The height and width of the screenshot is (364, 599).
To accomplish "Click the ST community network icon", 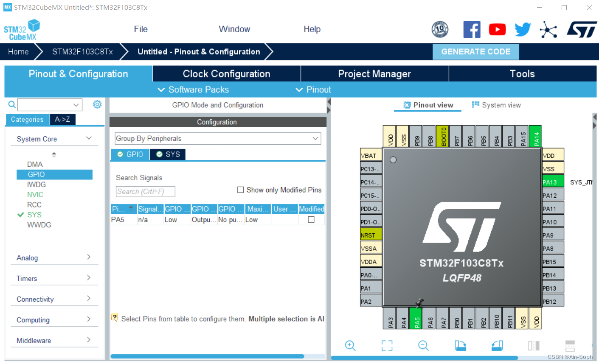I will (x=548, y=30).
